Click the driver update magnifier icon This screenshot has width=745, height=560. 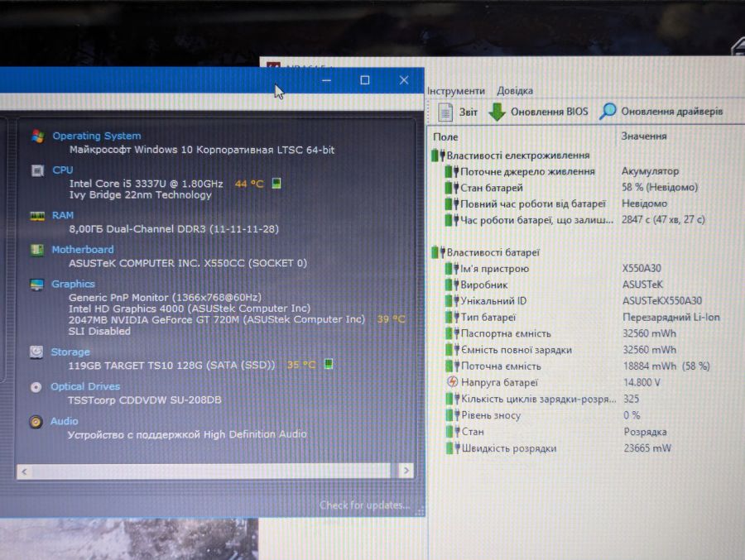point(608,112)
